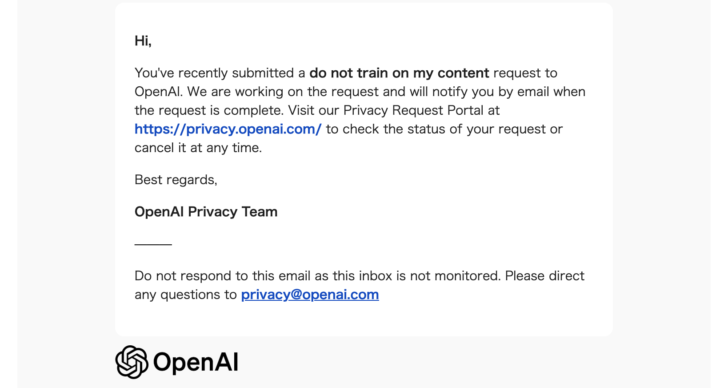The width and height of the screenshot is (720, 388).
Task: Click the 'Best regards,' line
Action: (x=176, y=180)
